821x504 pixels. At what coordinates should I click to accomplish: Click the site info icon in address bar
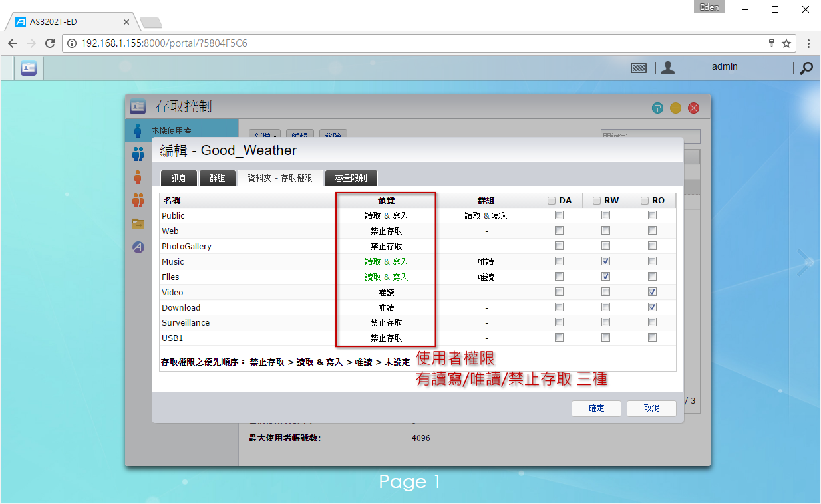click(x=73, y=43)
